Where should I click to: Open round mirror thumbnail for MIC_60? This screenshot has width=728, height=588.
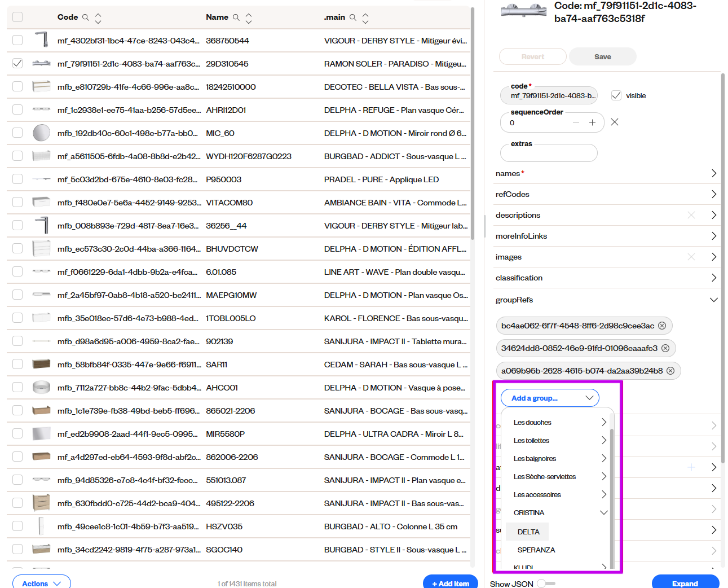point(42,133)
